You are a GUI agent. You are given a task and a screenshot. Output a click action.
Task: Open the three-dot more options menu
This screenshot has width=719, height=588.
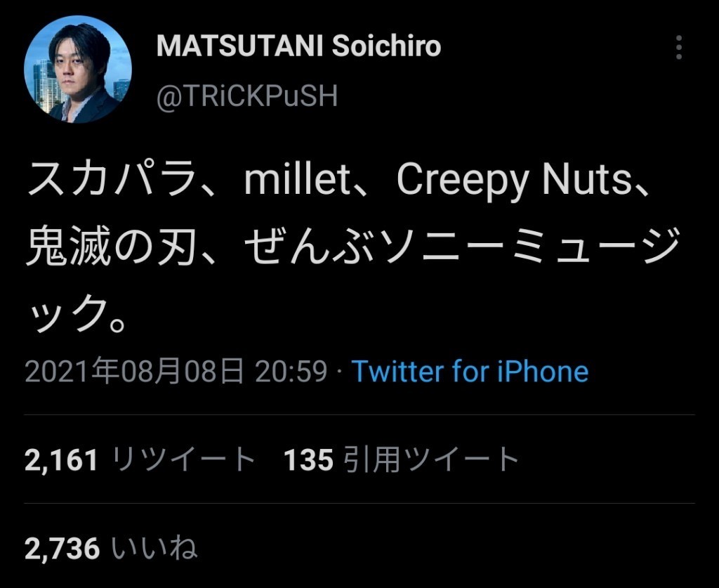pos(678,48)
